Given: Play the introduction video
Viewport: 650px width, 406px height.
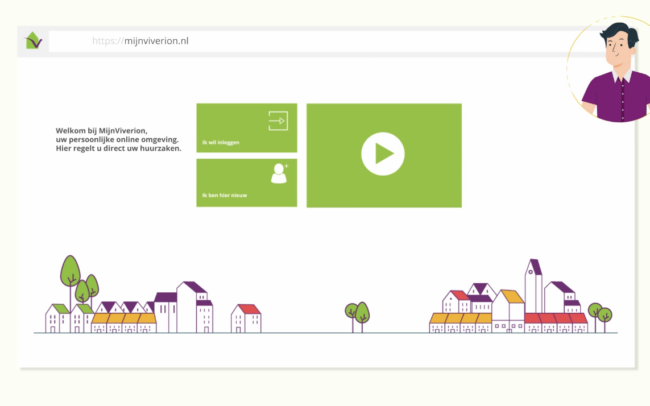Looking at the screenshot, I should [383, 155].
